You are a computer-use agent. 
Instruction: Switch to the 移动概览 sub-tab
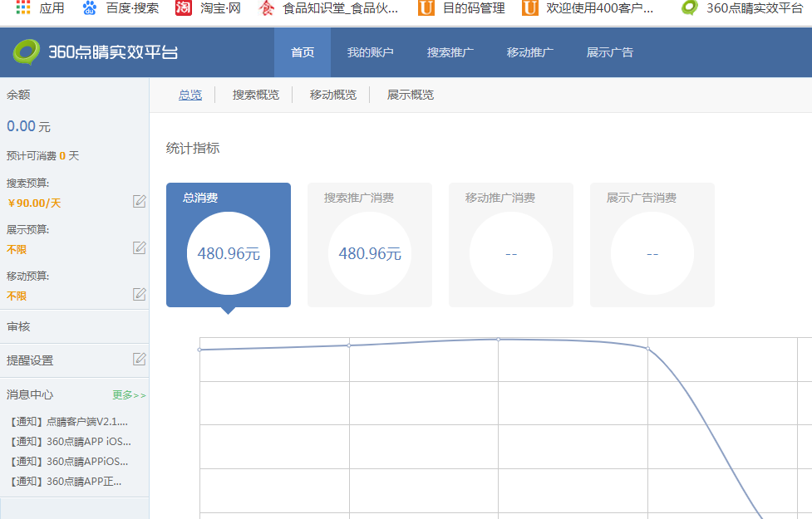333,95
